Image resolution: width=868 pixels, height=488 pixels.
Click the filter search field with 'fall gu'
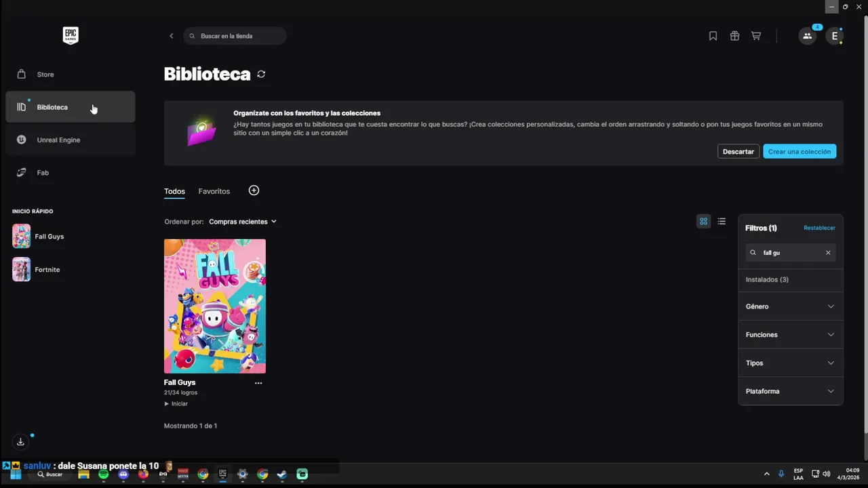tap(791, 253)
